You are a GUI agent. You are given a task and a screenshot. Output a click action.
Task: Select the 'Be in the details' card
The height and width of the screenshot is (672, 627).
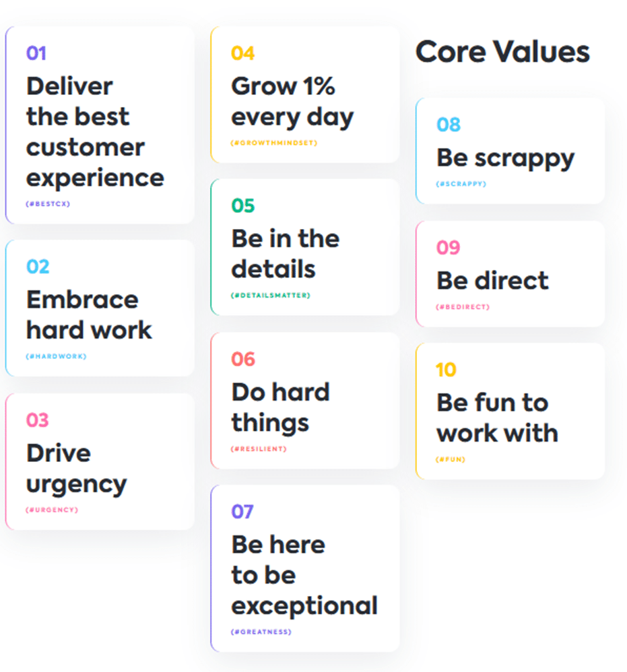pos(305,247)
